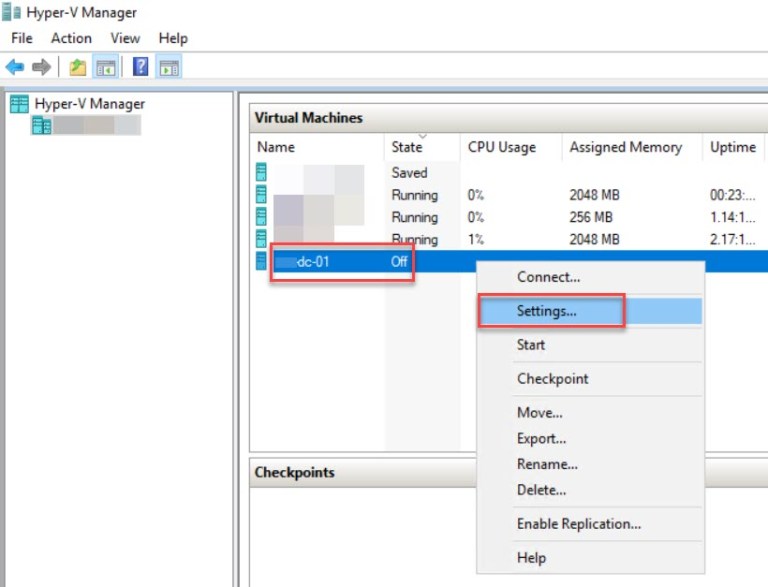The width and height of the screenshot is (768, 587).
Task: Click the Hyper-V Manager tree root icon
Action: tap(20, 104)
